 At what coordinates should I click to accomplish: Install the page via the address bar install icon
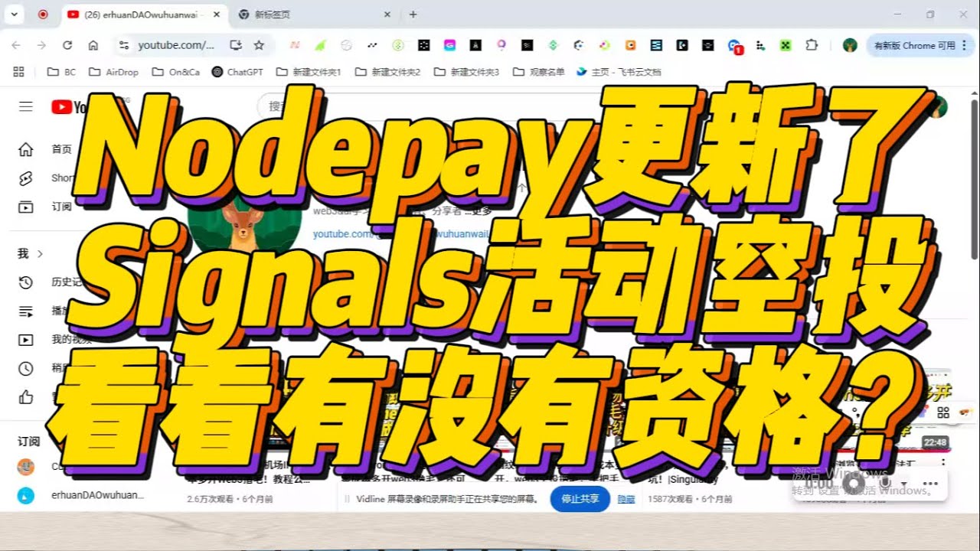[x=236, y=45]
